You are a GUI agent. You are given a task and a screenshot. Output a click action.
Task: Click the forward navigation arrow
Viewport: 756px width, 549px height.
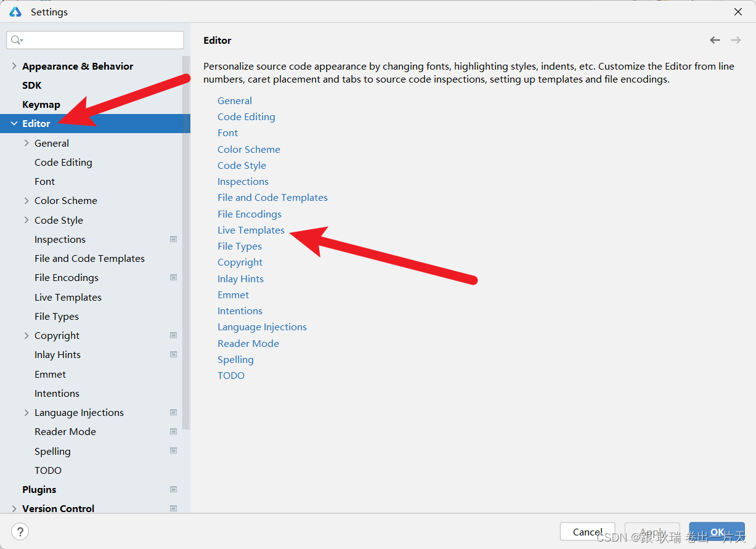736,40
